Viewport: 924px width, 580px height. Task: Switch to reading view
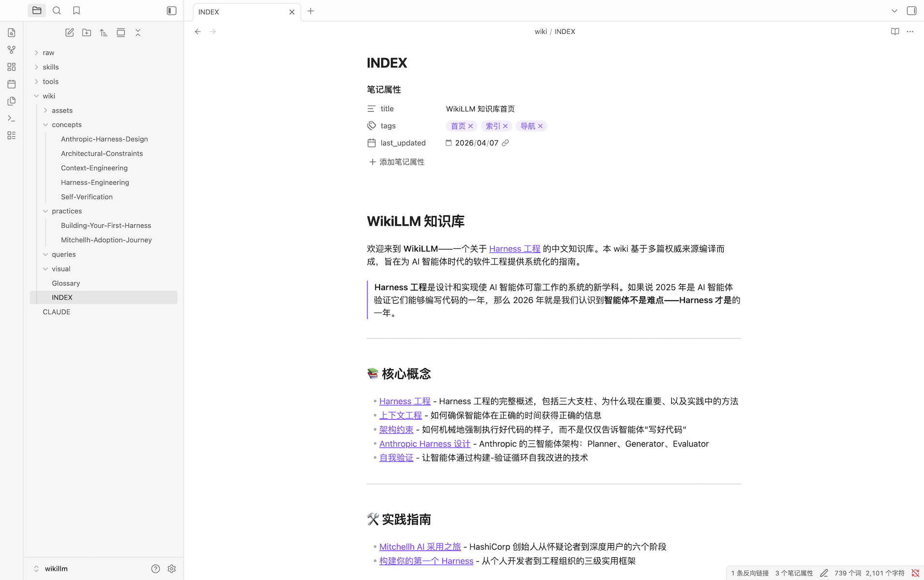[895, 31]
